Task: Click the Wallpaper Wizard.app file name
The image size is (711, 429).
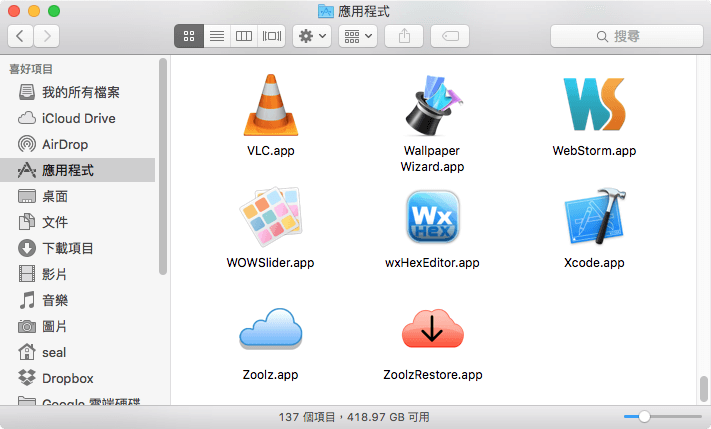Action: click(x=432, y=159)
